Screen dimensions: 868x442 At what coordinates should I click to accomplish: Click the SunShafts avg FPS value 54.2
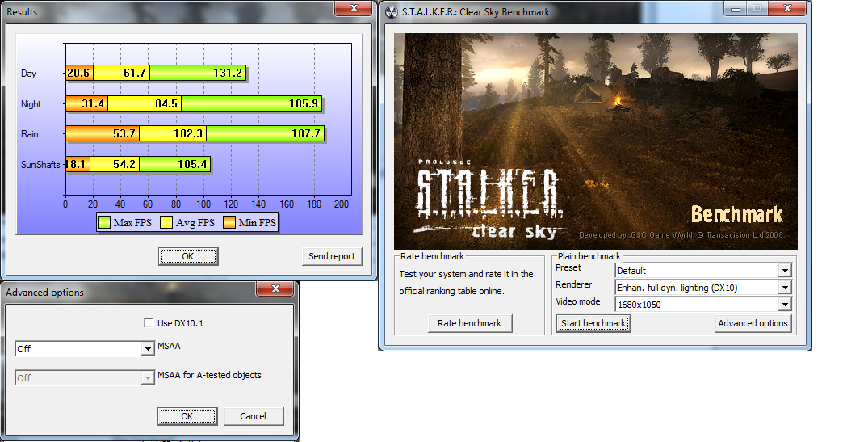coord(124,164)
